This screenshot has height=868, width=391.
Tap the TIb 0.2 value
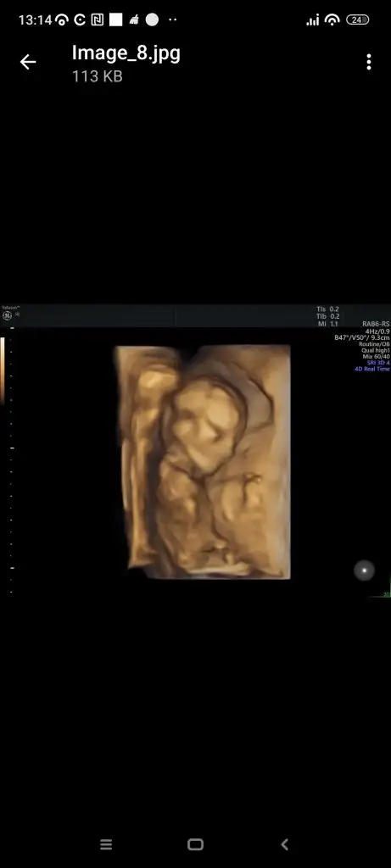tap(328, 317)
